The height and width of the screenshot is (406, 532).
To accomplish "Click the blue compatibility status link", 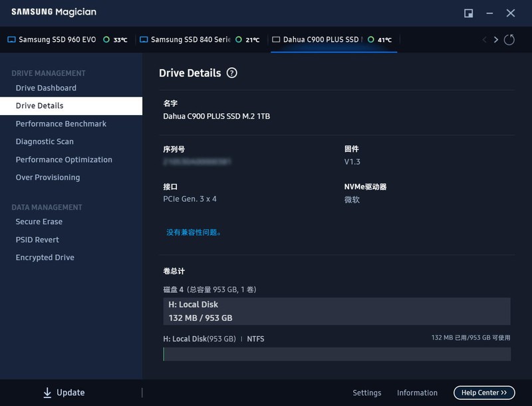I will [x=194, y=232].
